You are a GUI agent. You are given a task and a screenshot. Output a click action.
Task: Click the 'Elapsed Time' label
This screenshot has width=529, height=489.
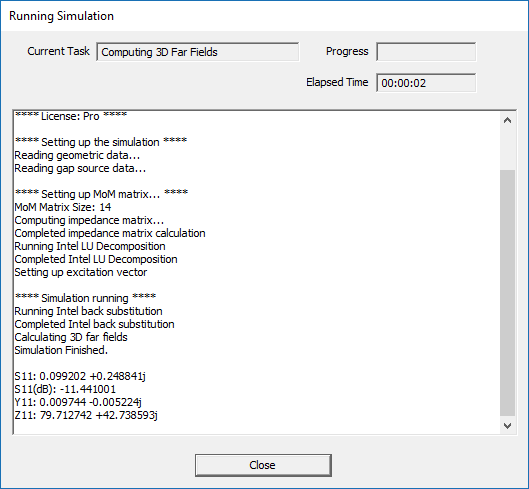pos(337,82)
